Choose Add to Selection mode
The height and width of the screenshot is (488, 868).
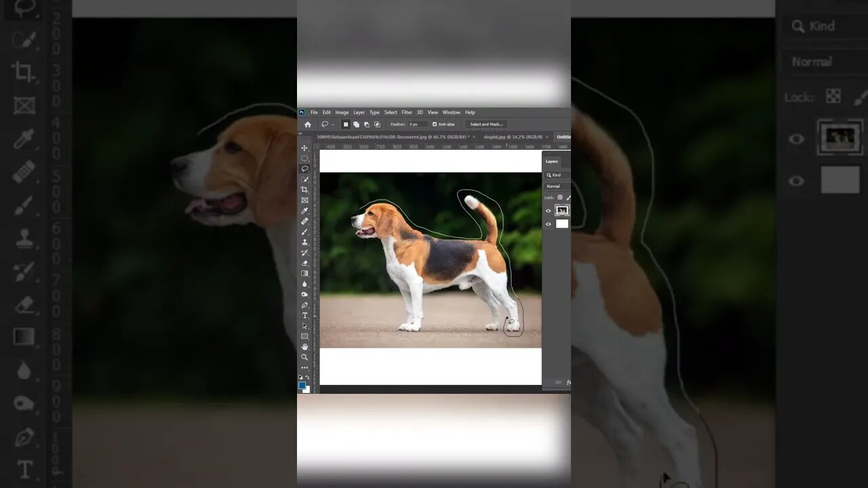356,125
